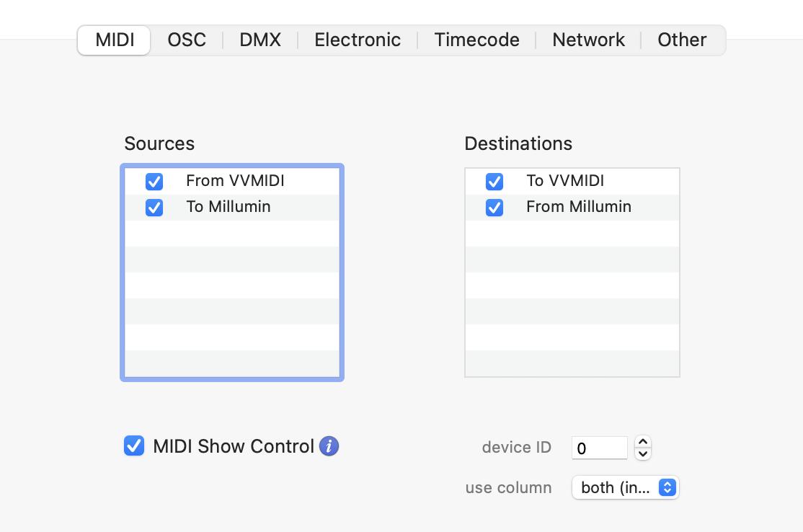Toggle the To Millumin source checkbox
The image size is (803, 532).
(154, 208)
